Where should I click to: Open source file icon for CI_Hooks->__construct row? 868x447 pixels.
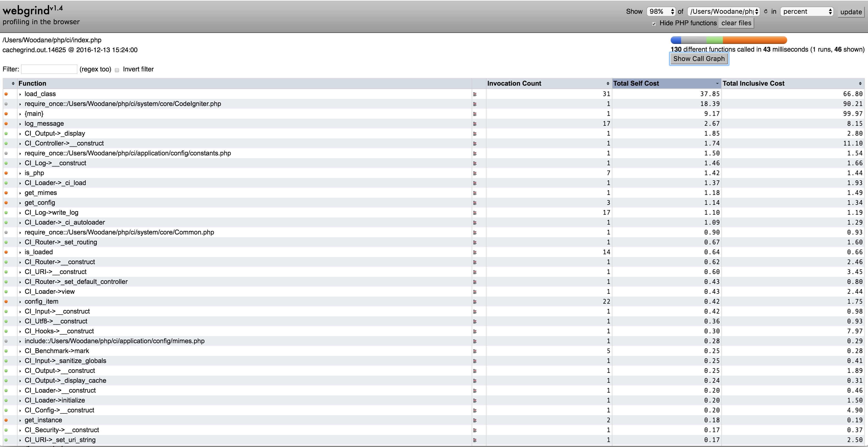click(475, 332)
